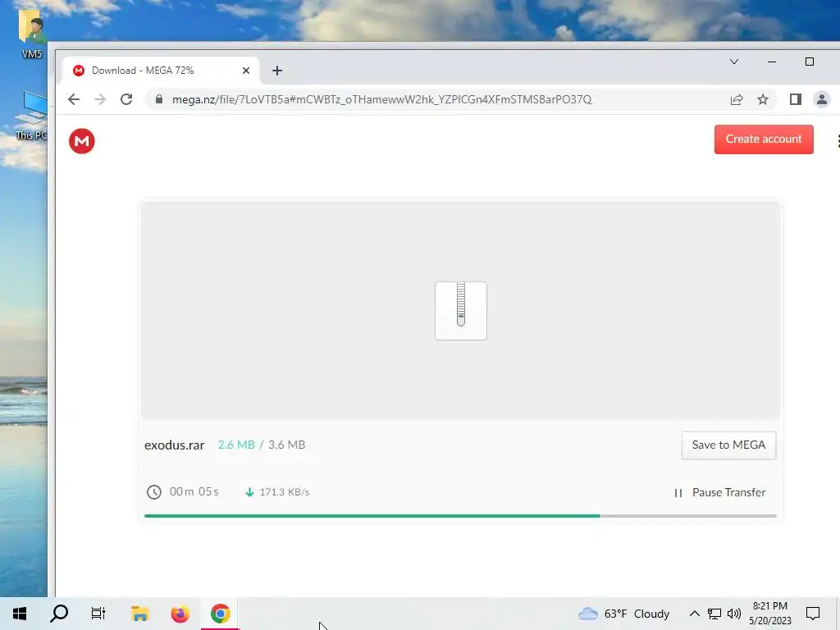Click the 00m 05s time remaining text
This screenshot has height=630, width=840.
pyautogui.click(x=194, y=491)
